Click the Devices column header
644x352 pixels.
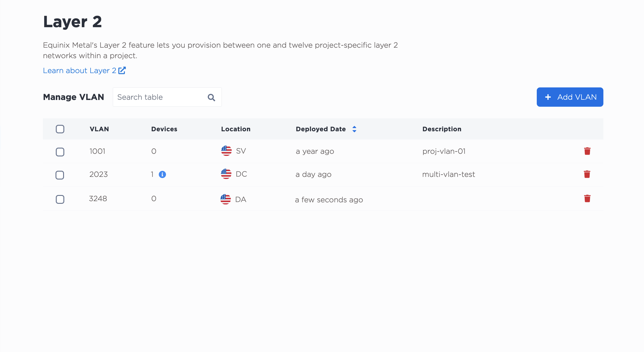[164, 129]
